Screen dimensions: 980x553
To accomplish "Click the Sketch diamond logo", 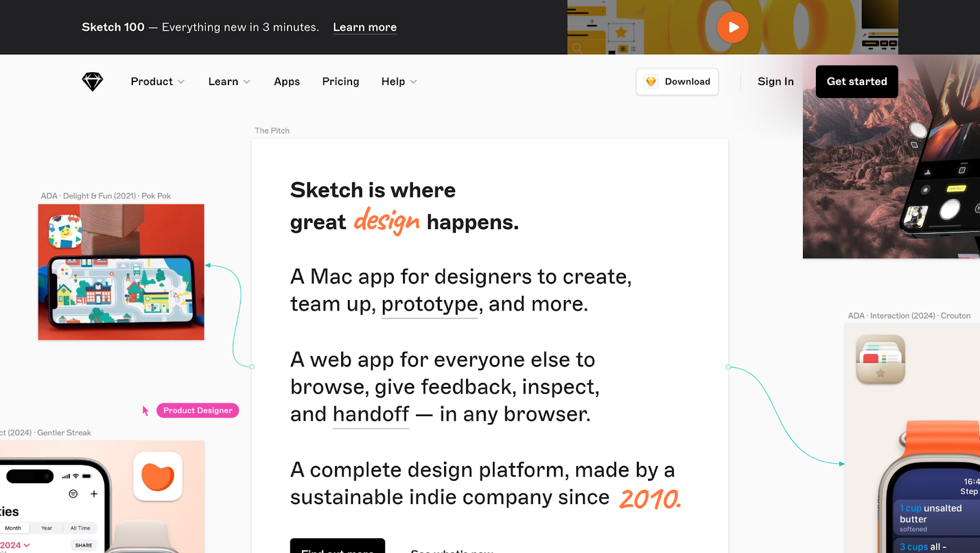I will point(92,81).
